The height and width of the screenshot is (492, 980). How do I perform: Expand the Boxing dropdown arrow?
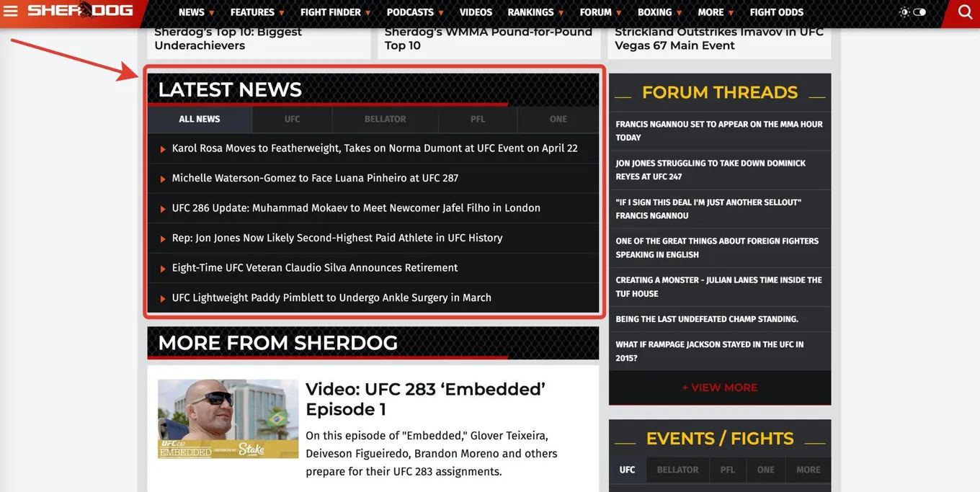pyautogui.click(x=679, y=13)
